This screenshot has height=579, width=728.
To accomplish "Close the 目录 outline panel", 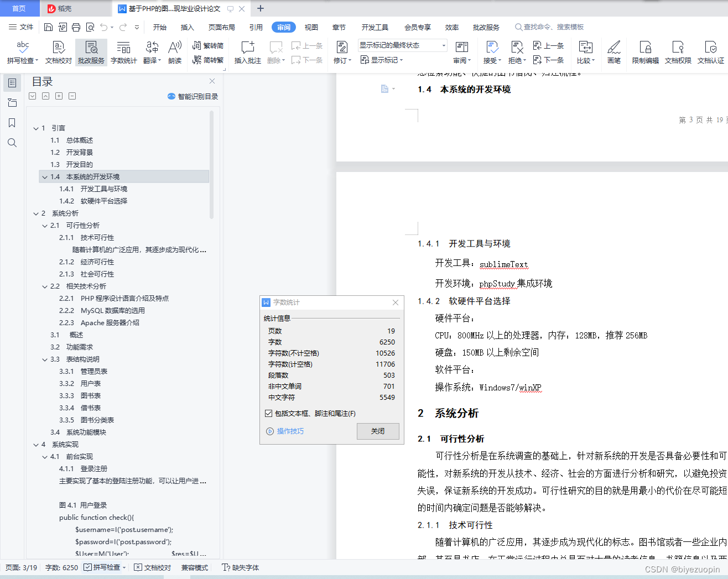I will coord(212,81).
